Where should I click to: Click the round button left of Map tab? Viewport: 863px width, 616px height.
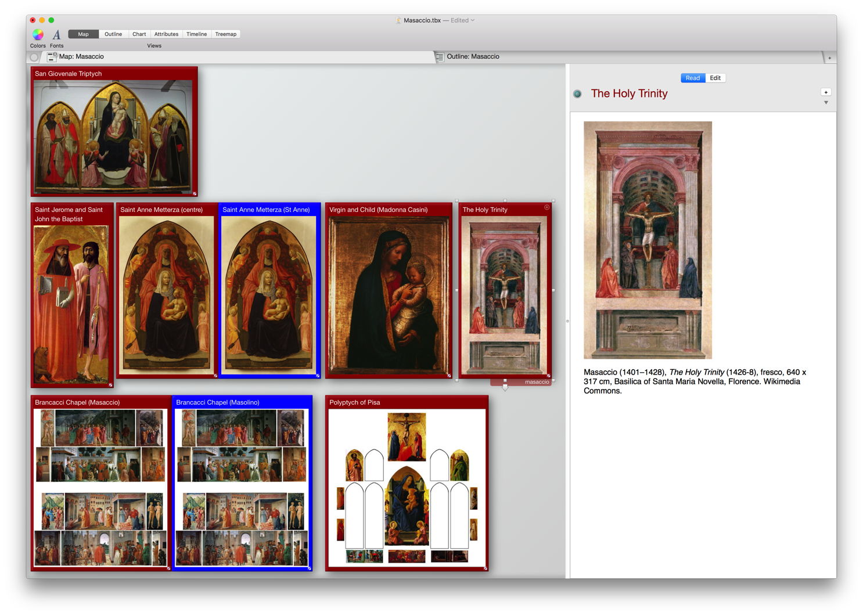(x=34, y=57)
